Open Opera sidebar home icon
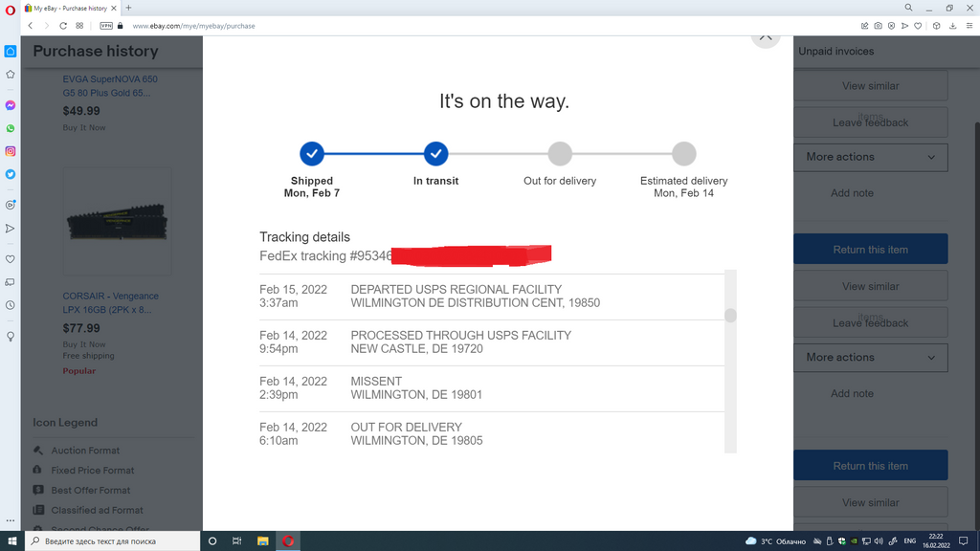Image resolution: width=980 pixels, height=551 pixels. point(10,52)
